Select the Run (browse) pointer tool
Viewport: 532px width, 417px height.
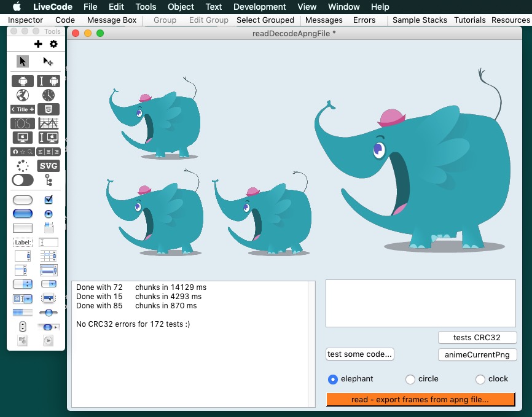pos(23,61)
